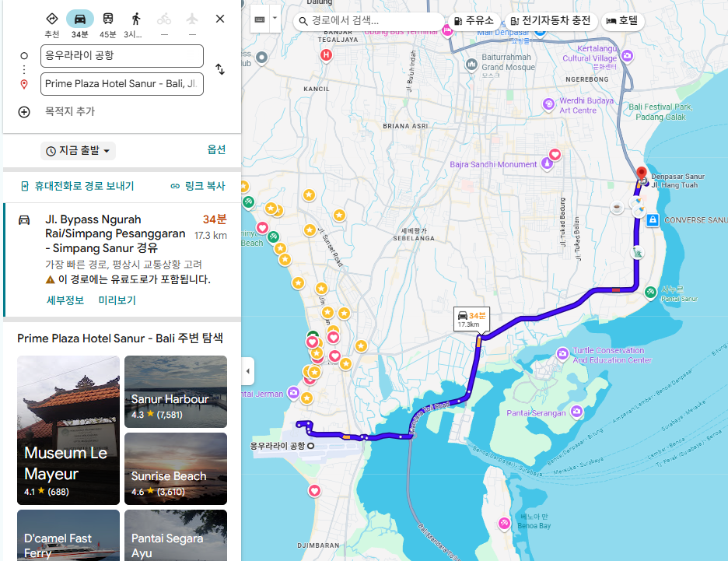Open the Sunrise Beach card
728x561 pixels.
[176, 468]
